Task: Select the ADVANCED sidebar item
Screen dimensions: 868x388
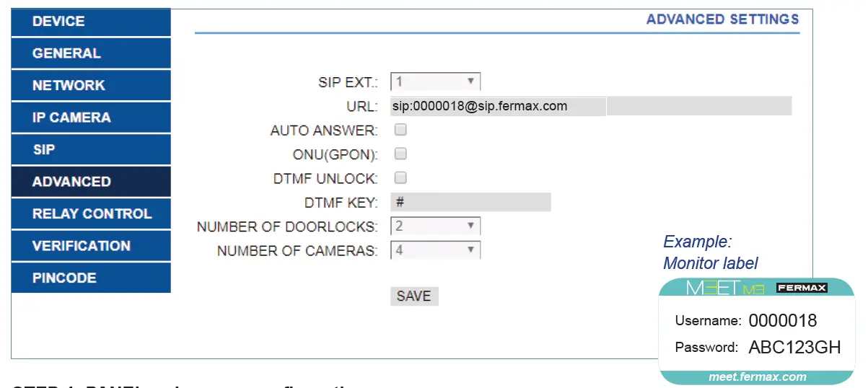Action: click(91, 182)
